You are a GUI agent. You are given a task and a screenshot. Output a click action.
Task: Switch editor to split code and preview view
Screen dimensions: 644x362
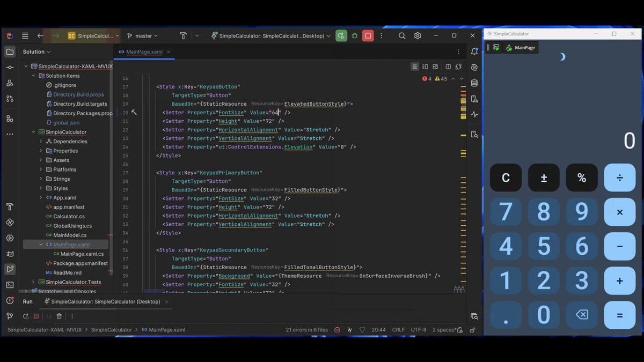coord(425,67)
